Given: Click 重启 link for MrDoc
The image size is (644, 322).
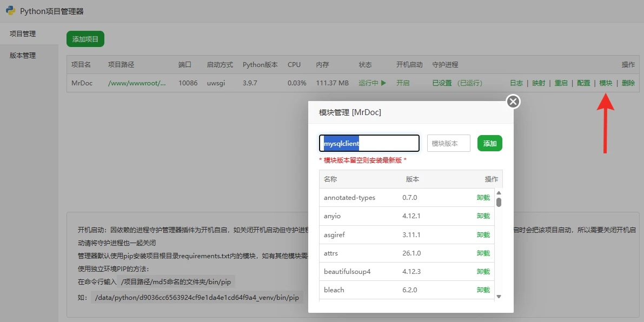Looking at the screenshot, I should click(x=561, y=83).
